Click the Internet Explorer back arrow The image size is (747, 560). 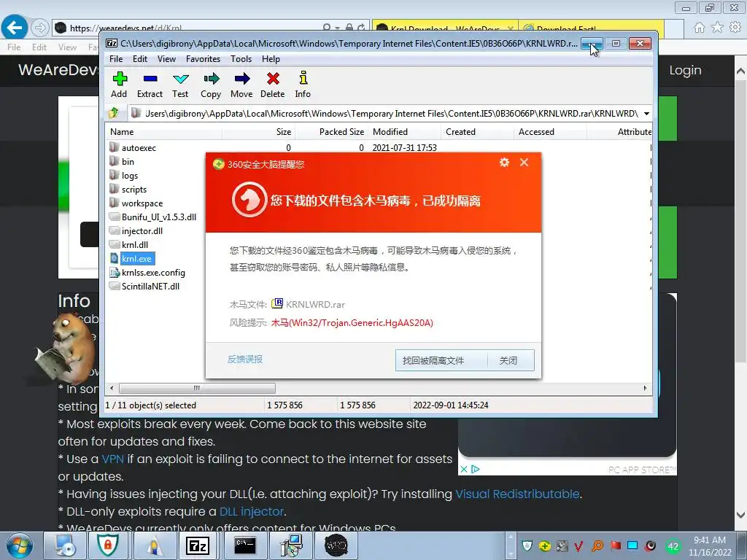(14, 27)
